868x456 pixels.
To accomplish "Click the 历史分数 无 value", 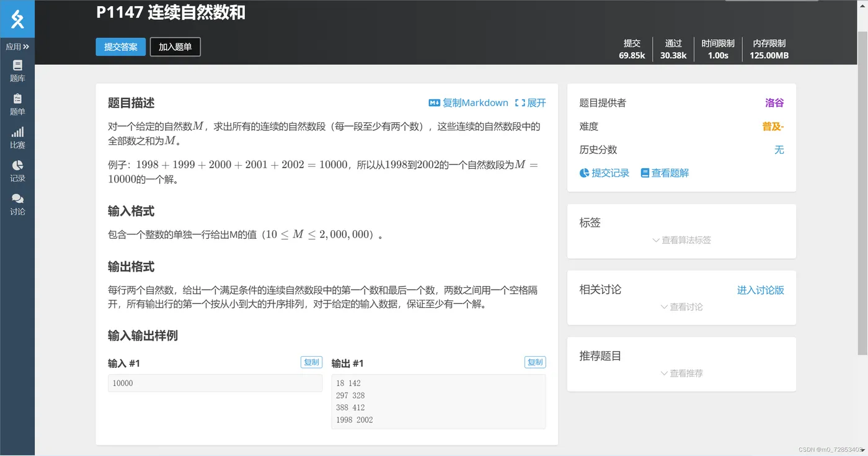I will [779, 150].
